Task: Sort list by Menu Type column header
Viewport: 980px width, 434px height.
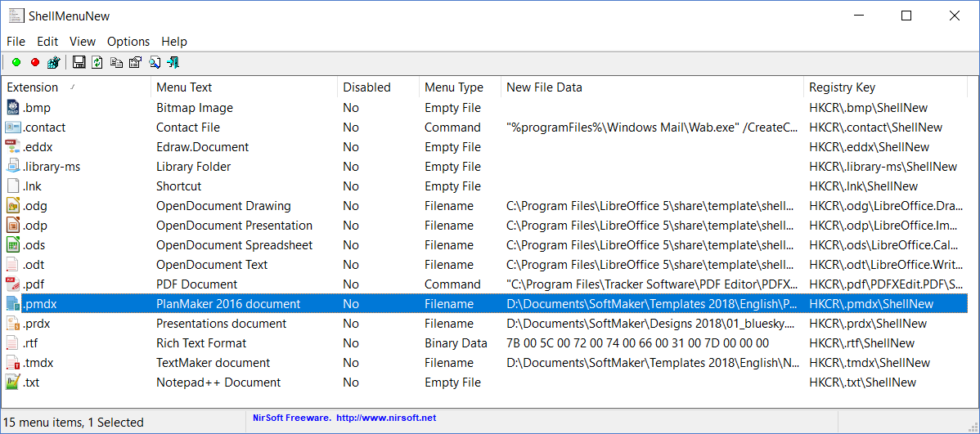Action: click(x=453, y=87)
